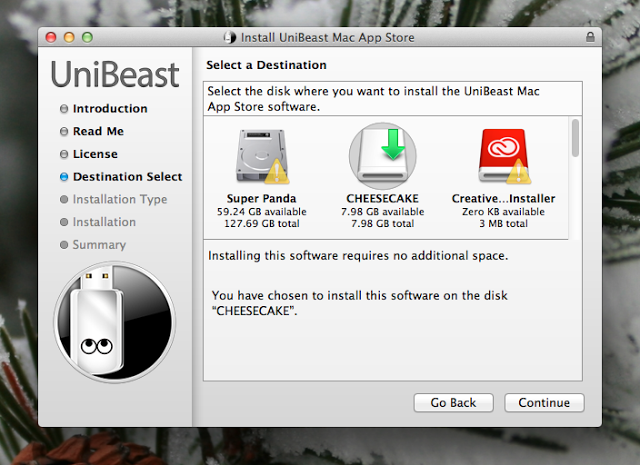Click the '7.98 GB available' text

(382, 211)
